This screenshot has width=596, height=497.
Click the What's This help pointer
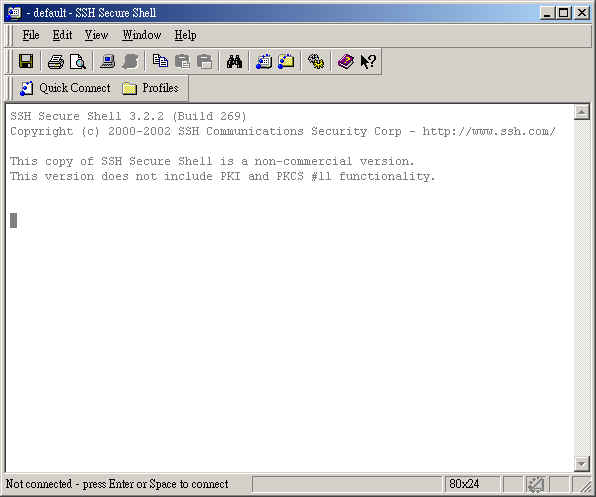point(368,62)
